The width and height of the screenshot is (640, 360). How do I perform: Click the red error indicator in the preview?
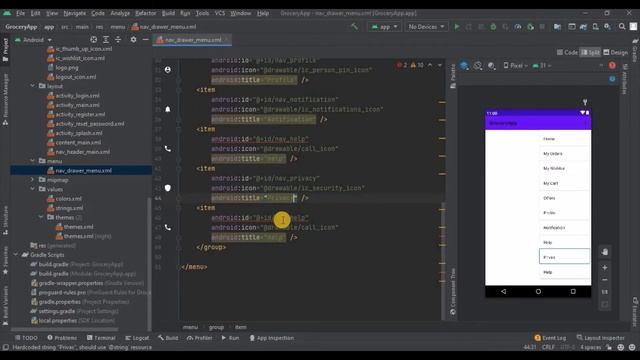(x=612, y=65)
